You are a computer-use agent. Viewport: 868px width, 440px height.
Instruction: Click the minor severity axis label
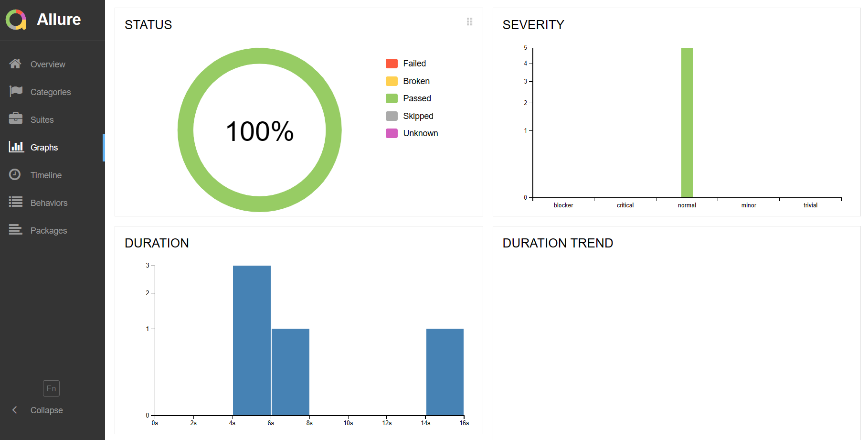coord(749,205)
